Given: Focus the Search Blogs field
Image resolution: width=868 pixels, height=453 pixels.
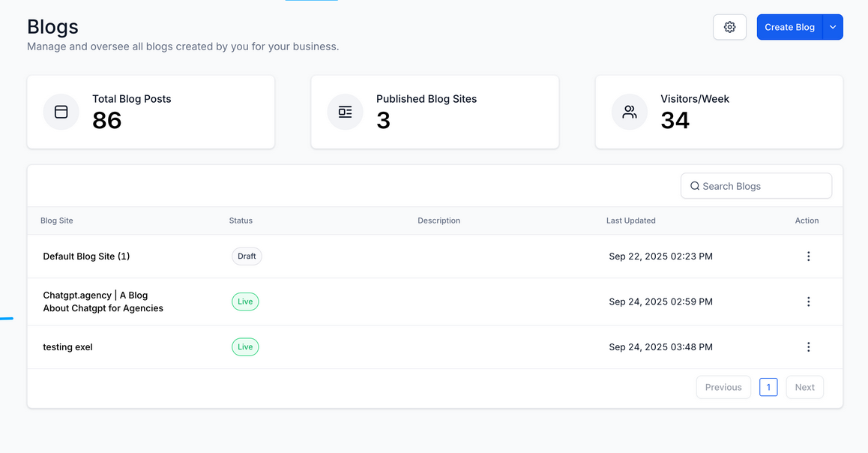Looking at the screenshot, I should coord(756,186).
